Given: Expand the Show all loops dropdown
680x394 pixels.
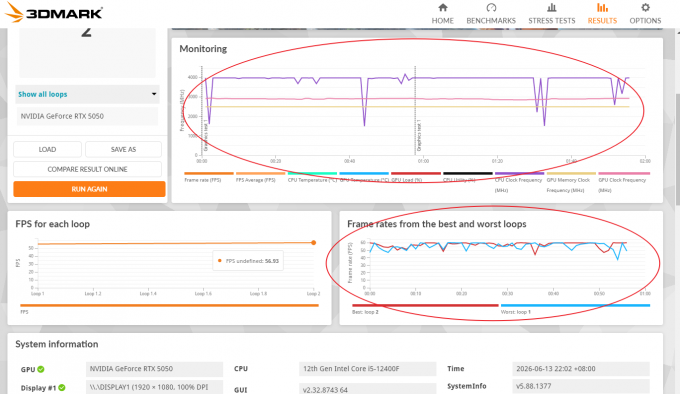Looking at the screenshot, I should click(87, 94).
